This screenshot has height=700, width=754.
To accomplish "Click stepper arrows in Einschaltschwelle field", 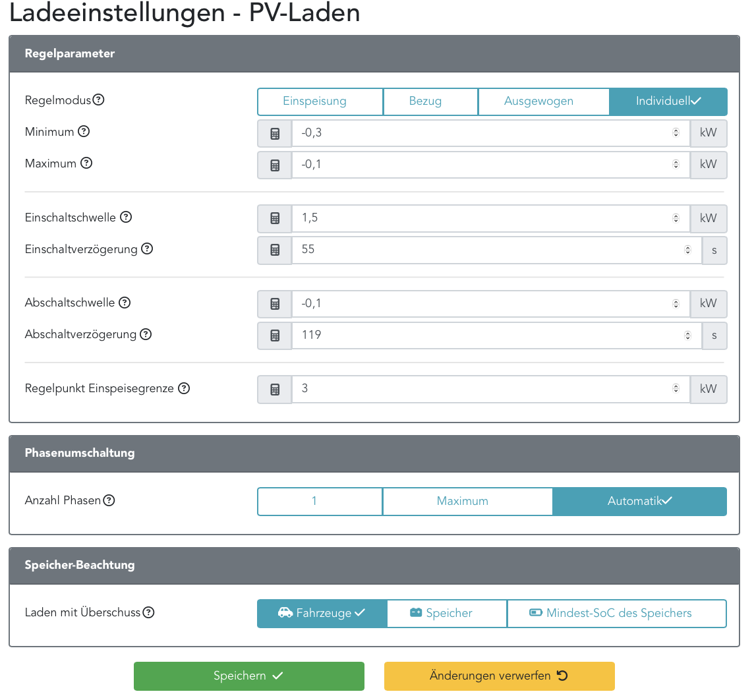I will pos(676,218).
